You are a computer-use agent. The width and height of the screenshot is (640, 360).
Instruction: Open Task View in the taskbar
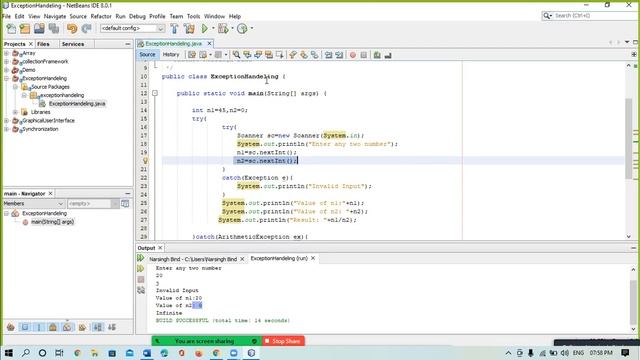pyautogui.click(x=59, y=353)
